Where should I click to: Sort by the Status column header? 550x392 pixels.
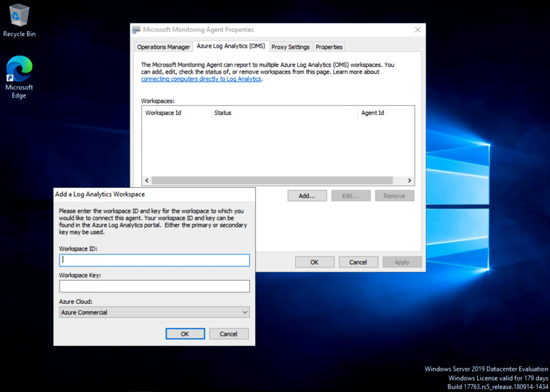[284, 113]
